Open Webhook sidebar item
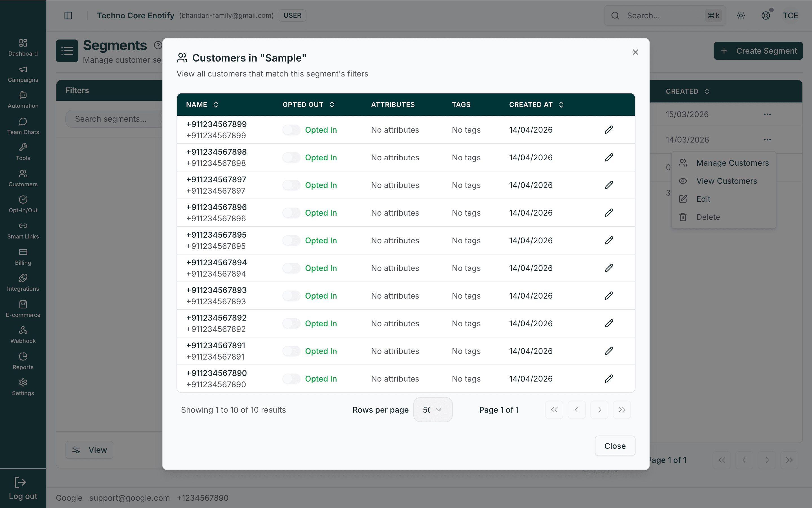This screenshot has width=812, height=508. [x=23, y=335]
